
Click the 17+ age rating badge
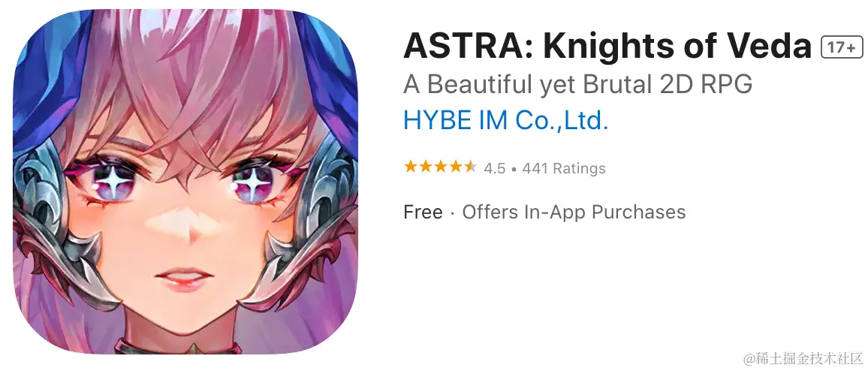point(842,47)
